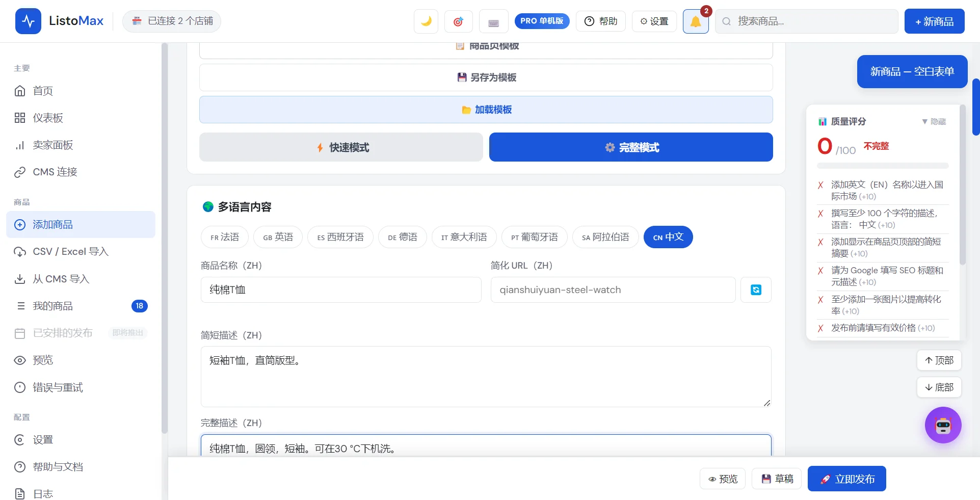Click 立即发布 button
Viewport: 980px width, 500px height.
click(847, 479)
